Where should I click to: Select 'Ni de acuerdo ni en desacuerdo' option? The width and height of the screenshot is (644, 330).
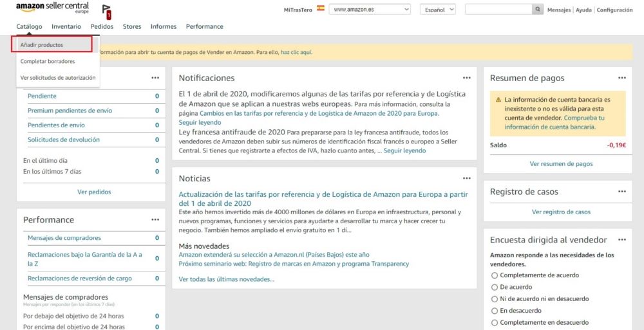(495, 299)
